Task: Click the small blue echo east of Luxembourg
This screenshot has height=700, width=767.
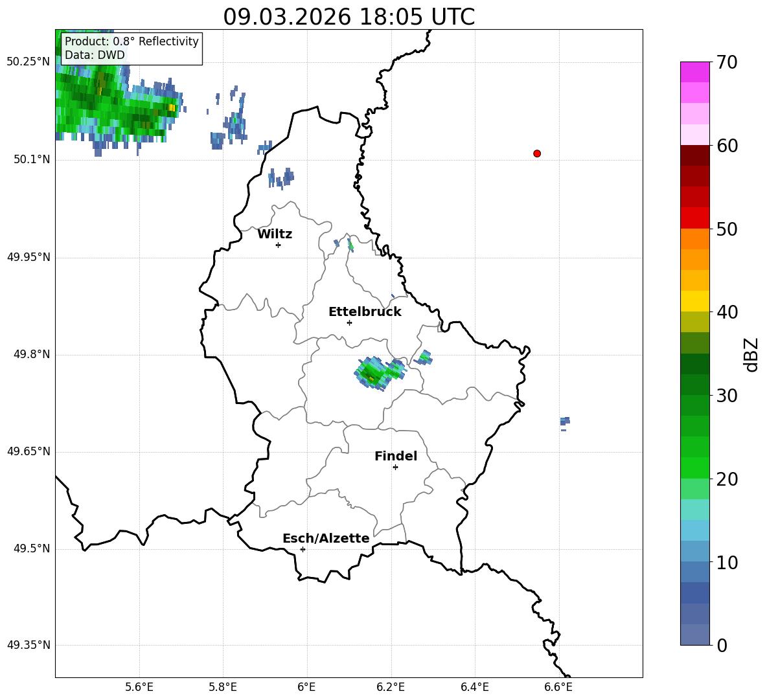Action: (565, 423)
